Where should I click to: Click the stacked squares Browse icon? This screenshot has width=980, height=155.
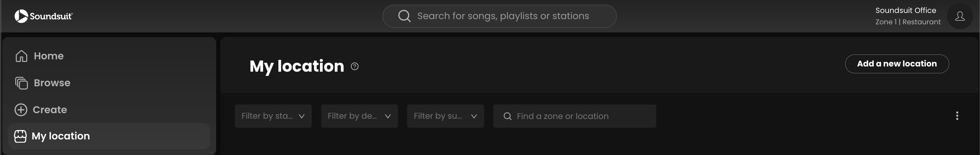coord(21,83)
